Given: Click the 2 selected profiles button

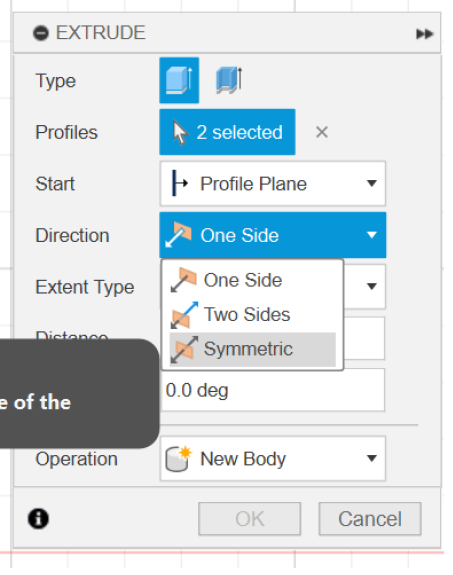Looking at the screenshot, I should click(x=227, y=132).
